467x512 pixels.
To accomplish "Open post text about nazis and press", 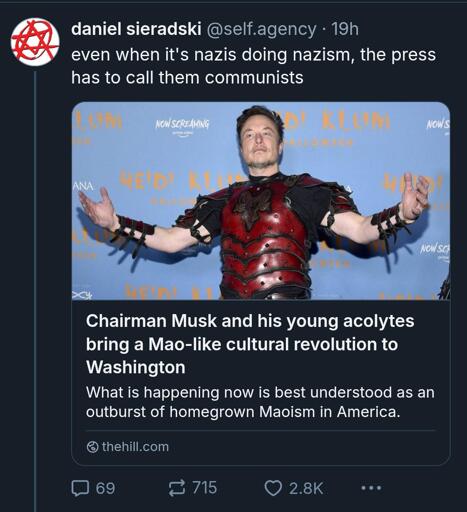I will pos(253,66).
